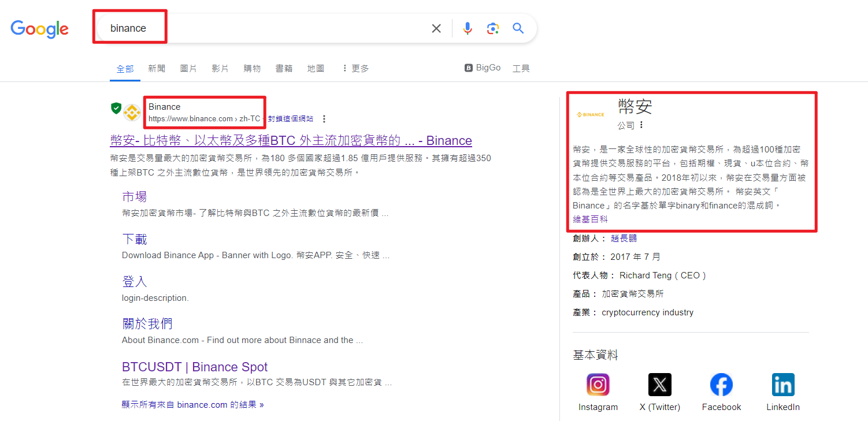Open the X (Twitter) profile icon

click(x=660, y=385)
